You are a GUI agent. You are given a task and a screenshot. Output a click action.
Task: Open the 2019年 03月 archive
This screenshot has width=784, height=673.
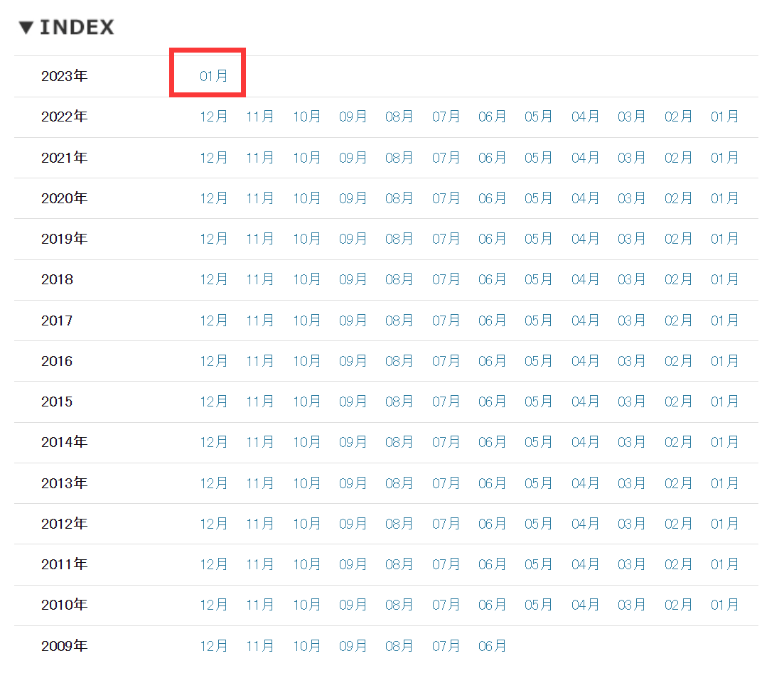[631, 239]
